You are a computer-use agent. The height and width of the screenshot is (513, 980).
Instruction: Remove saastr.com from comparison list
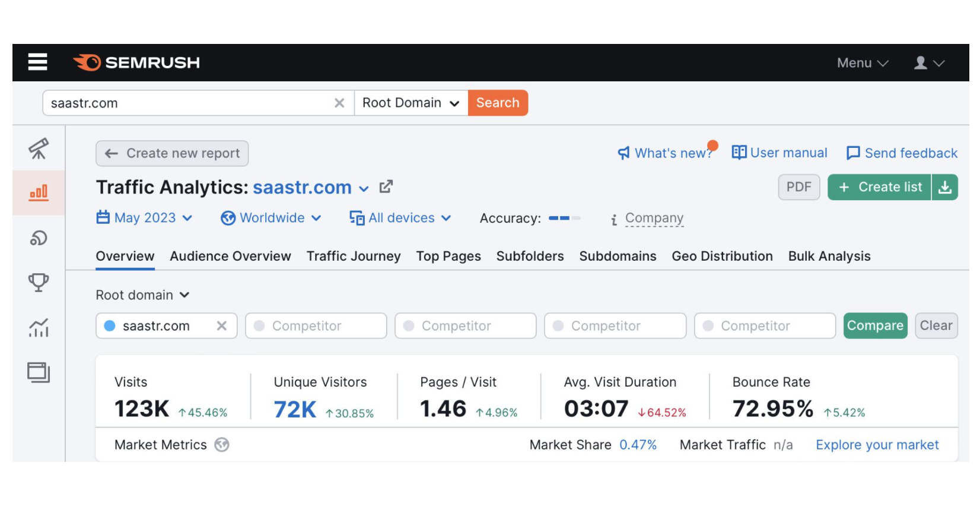coord(222,326)
